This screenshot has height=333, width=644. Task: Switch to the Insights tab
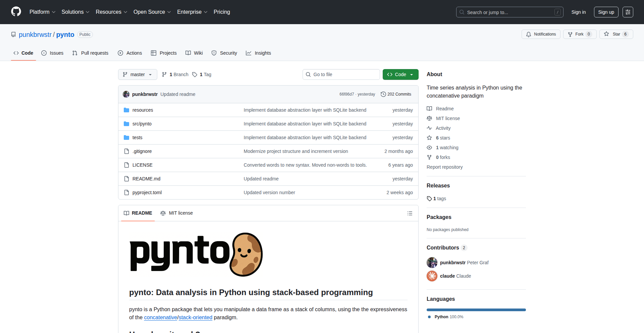258,53
